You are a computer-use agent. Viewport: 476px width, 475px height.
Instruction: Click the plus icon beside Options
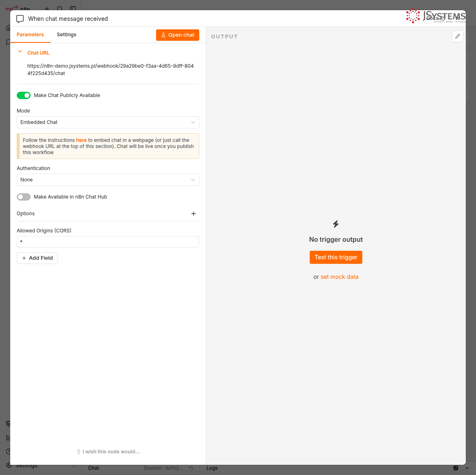click(x=193, y=214)
